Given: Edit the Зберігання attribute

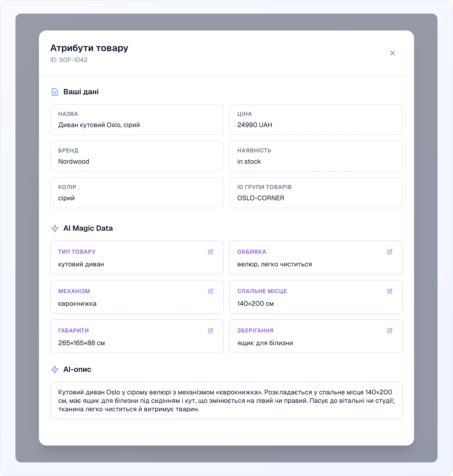Looking at the screenshot, I should coord(389,331).
